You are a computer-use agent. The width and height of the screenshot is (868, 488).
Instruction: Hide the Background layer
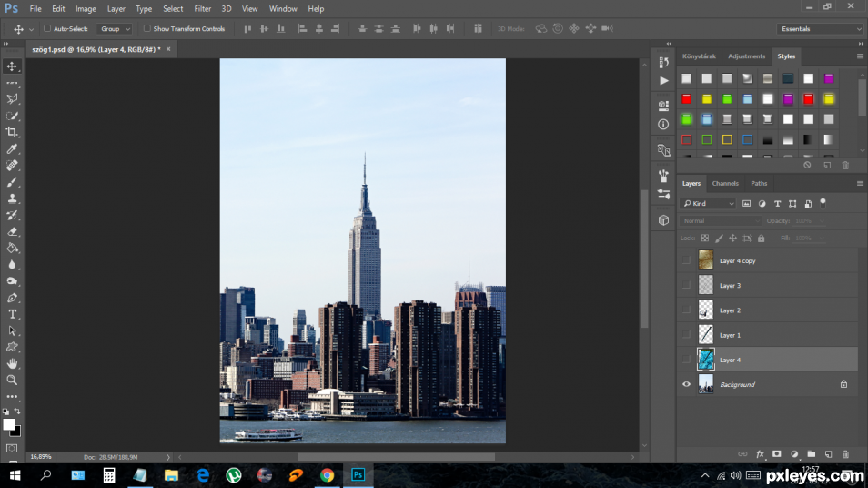[686, 384]
